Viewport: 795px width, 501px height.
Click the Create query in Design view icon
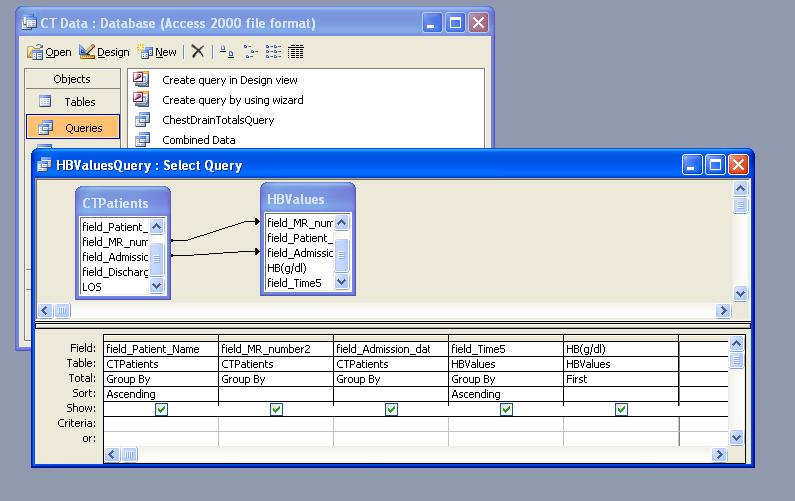(141, 79)
